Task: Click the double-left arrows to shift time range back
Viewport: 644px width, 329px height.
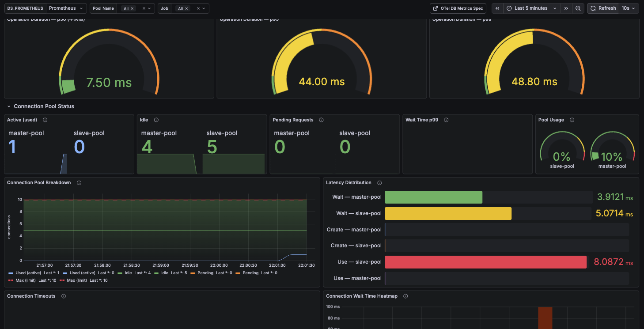Action: 497,8
